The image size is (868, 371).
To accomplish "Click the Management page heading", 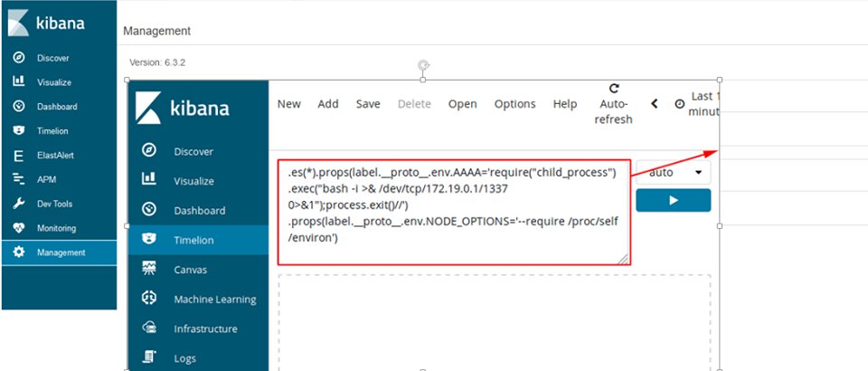I will click(156, 31).
